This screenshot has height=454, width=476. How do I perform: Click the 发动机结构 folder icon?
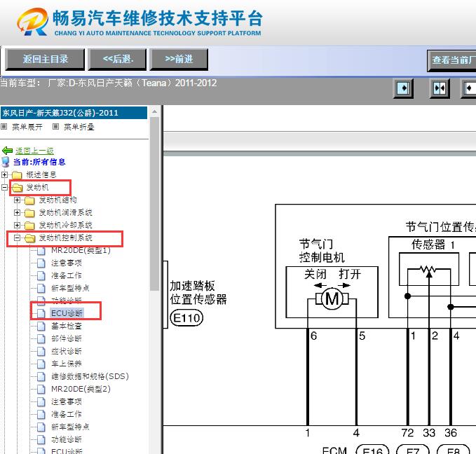click(29, 200)
